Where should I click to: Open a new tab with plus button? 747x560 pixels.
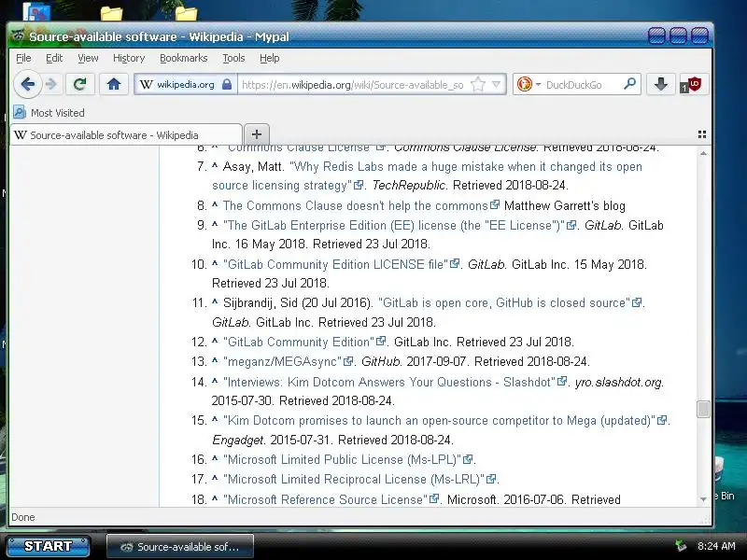point(256,134)
